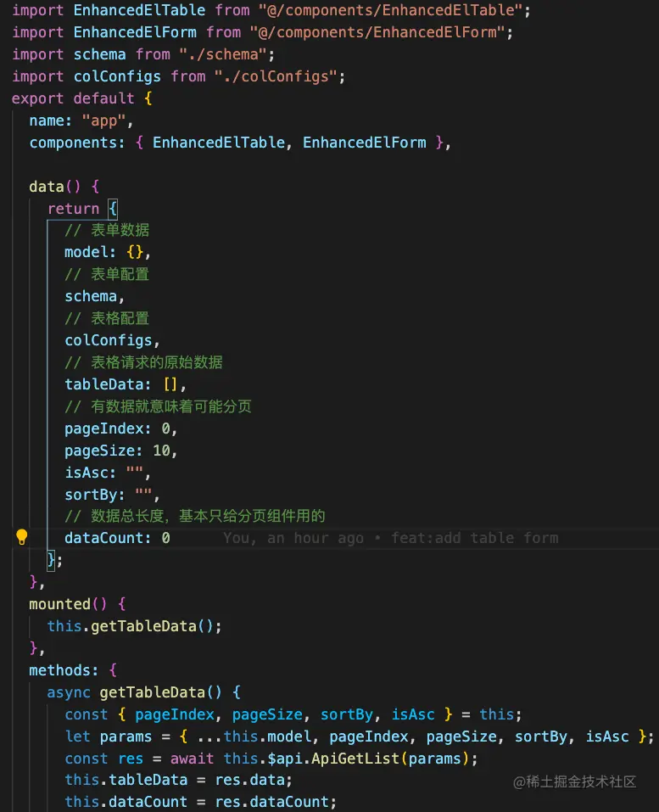This screenshot has width=659, height=812.
Task: Click the 'this.tableData = res.data;' line
Action: coord(179,780)
